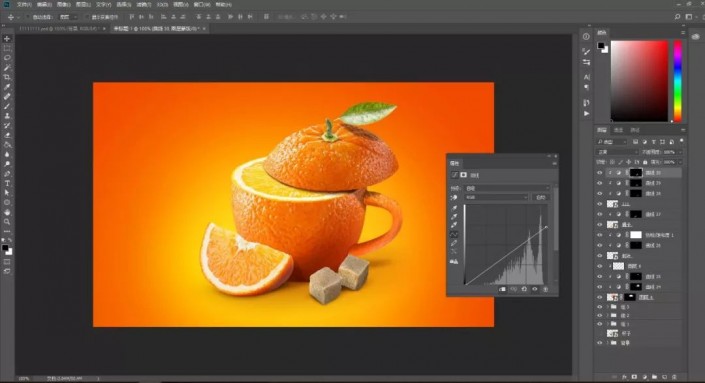Open the 滤镜 menu

pos(144,4)
